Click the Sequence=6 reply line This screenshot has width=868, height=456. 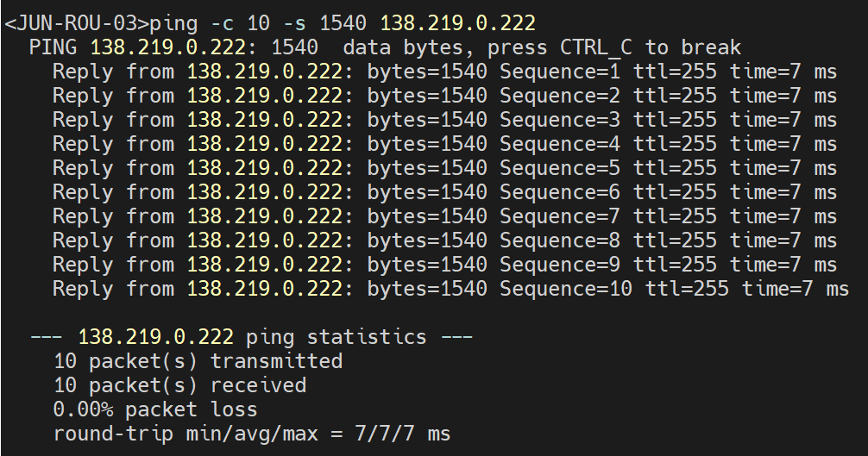coord(444,191)
